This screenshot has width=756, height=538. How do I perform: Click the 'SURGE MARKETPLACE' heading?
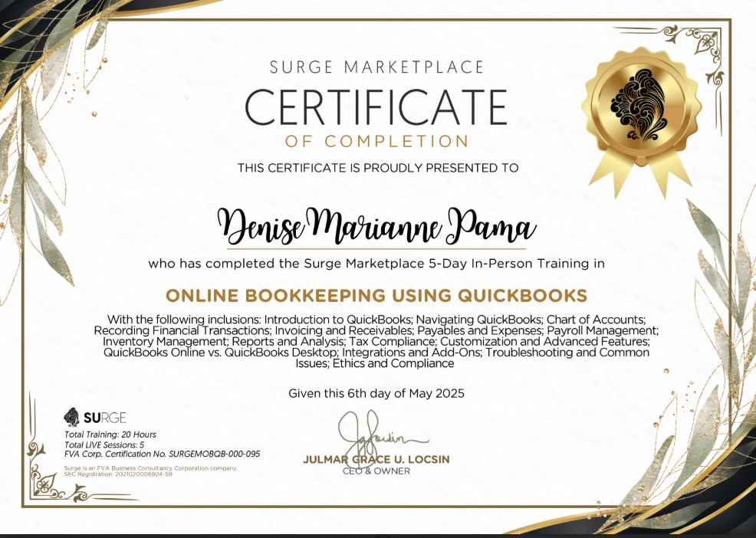click(x=376, y=67)
